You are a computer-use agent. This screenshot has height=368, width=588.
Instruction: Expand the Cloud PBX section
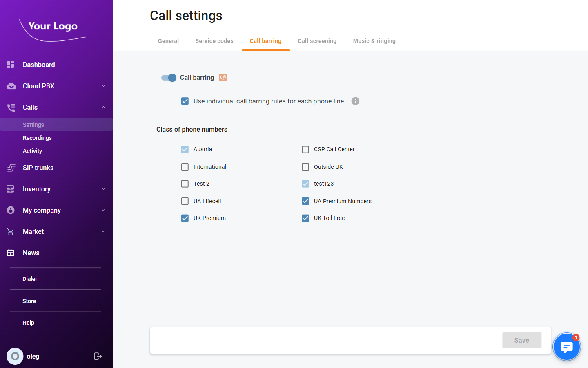tap(103, 86)
